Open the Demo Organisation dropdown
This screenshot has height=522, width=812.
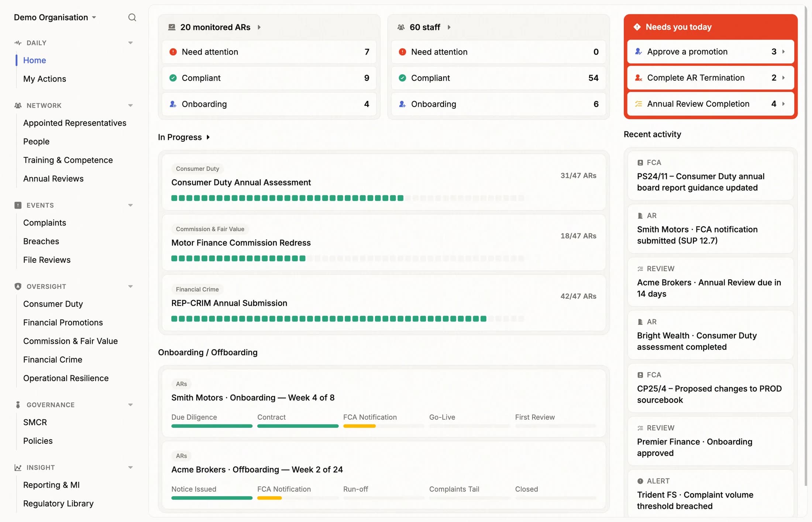click(x=55, y=17)
